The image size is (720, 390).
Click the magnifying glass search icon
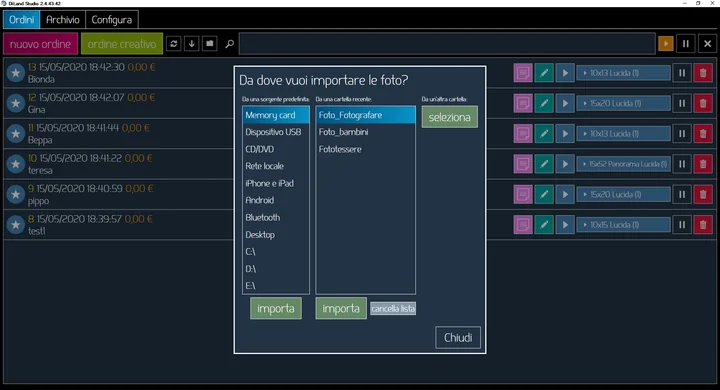click(230, 44)
